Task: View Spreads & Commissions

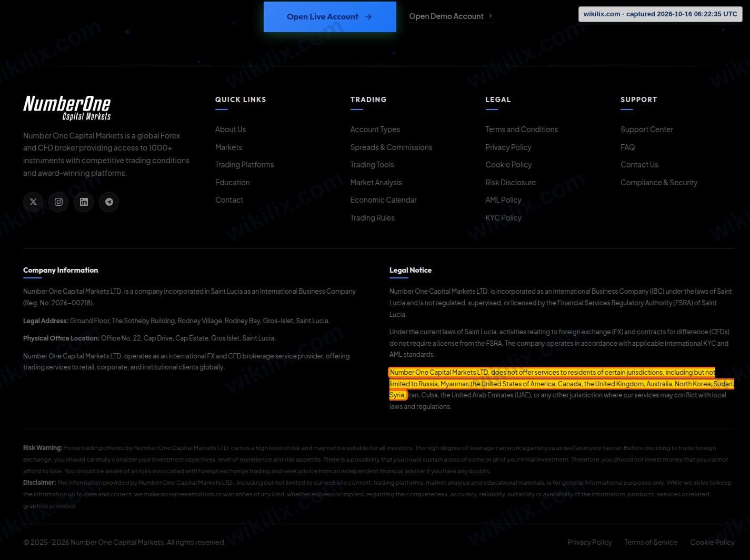Action: point(391,147)
